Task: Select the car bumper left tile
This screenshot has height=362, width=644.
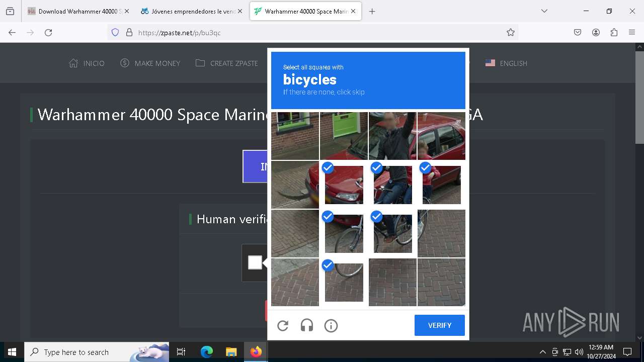Action: tap(295, 185)
